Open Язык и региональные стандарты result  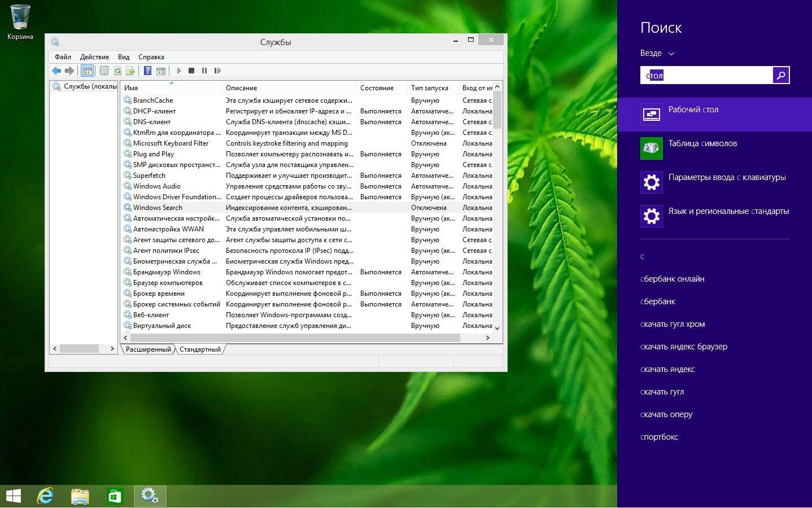[715, 216]
